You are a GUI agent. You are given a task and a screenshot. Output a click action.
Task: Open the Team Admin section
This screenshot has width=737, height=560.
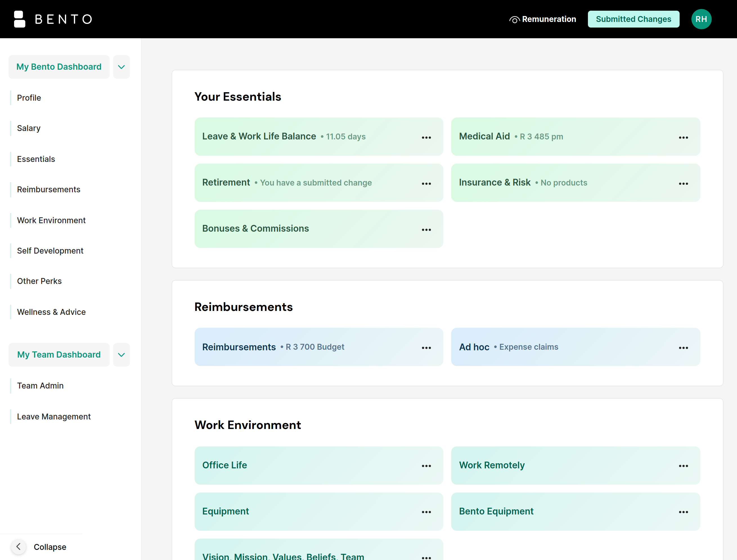[x=41, y=385]
